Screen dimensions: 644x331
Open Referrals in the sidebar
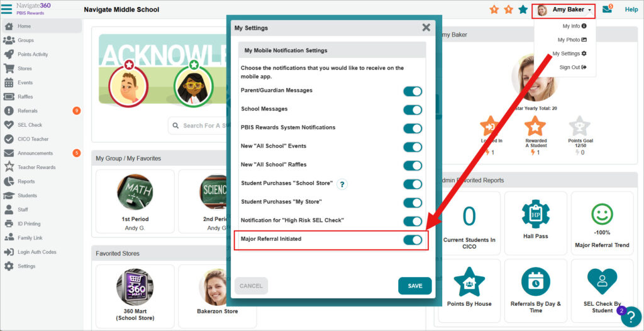(28, 111)
